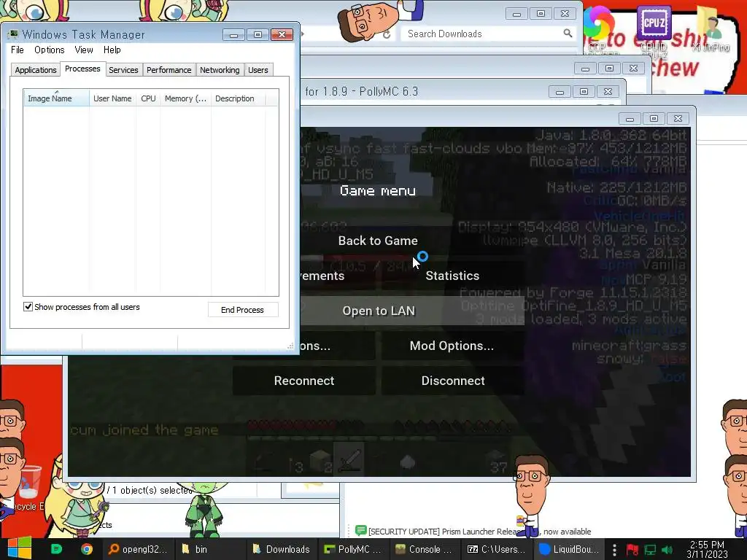The height and width of the screenshot is (560, 747).
Task: Open the Task Manager View menu
Action: 84,50
